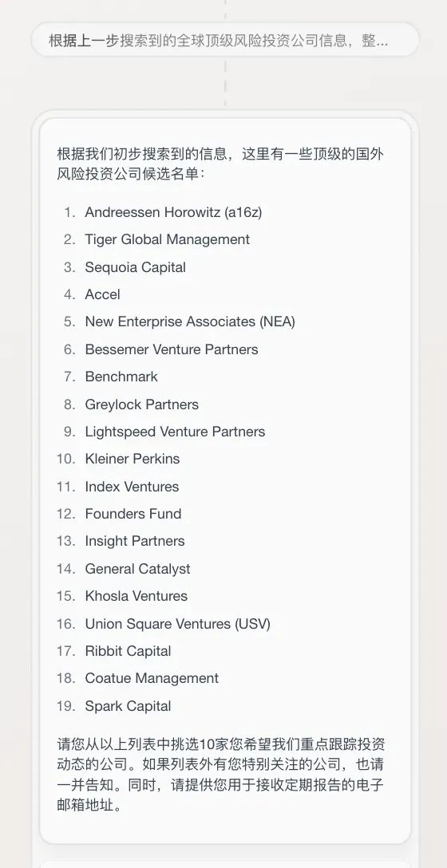Select Andreessen Horowitz (a16z) list entry
Image resolution: width=447 pixels, height=868 pixels.
click(173, 212)
